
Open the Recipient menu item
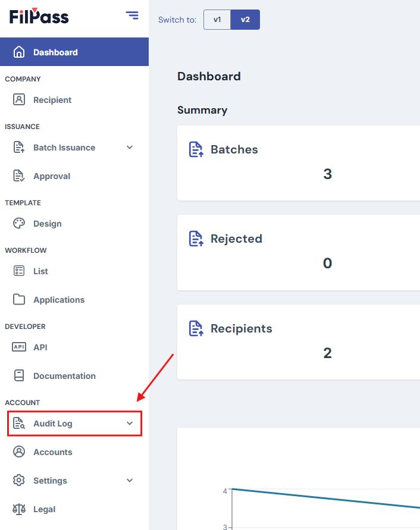(x=74, y=100)
